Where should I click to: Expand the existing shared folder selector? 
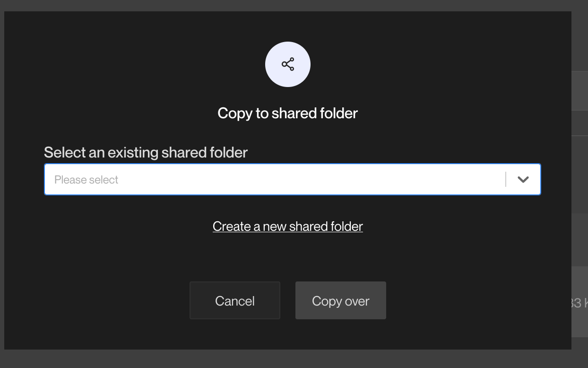coord(292,179)
